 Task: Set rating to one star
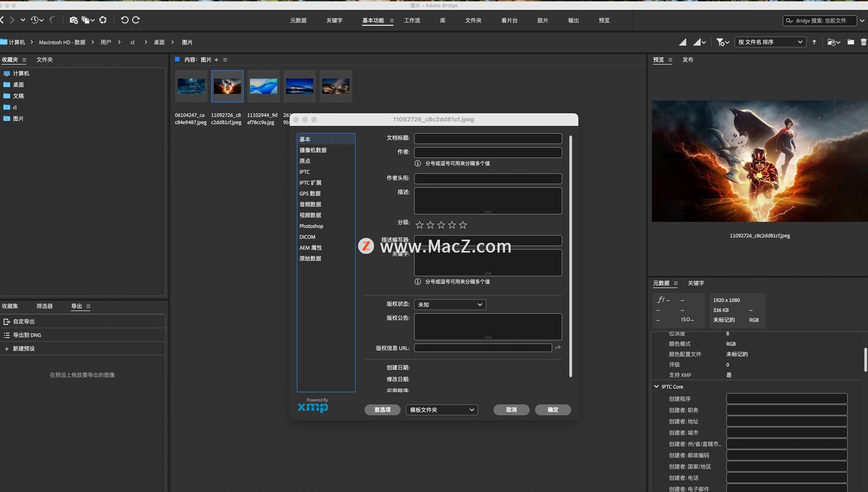[x=420, y=225]
